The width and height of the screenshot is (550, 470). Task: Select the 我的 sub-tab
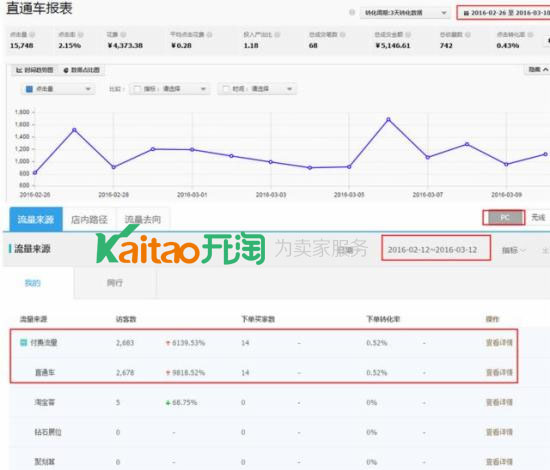pos(33,283)
